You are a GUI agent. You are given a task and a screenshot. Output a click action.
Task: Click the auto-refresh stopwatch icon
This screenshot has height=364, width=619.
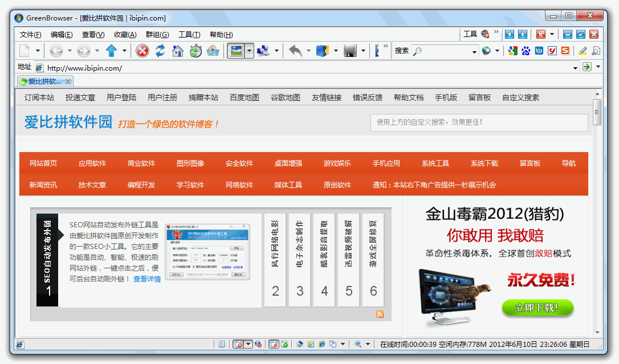point(196,51)
